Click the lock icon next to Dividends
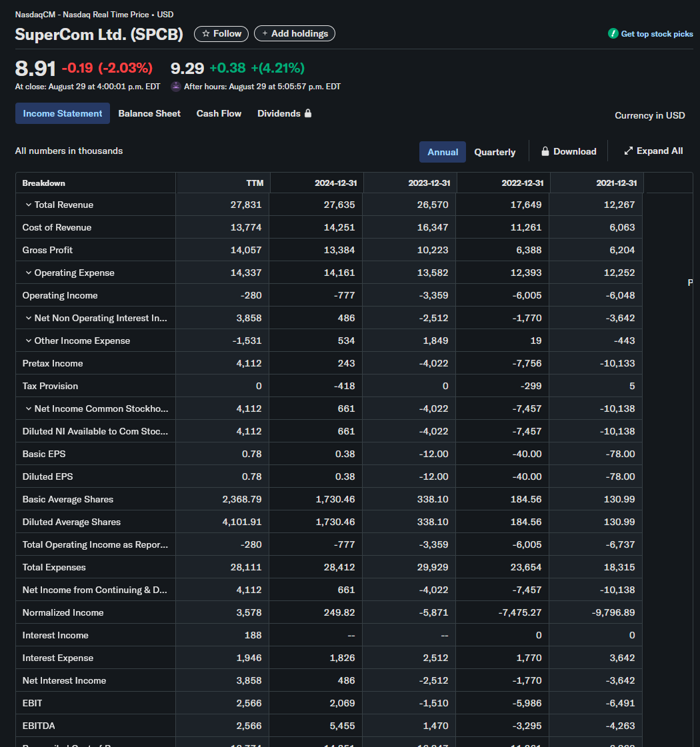 [308, 113]
